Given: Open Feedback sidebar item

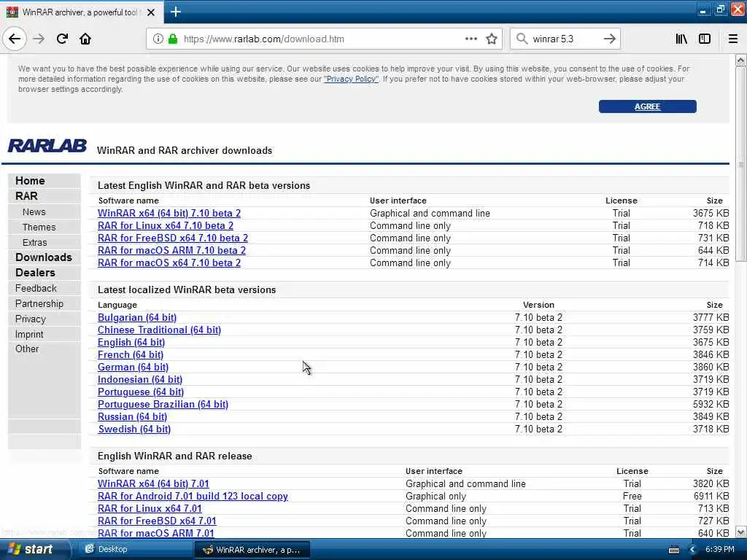Looking at the screenshot, I should click(x=36, y=288).
